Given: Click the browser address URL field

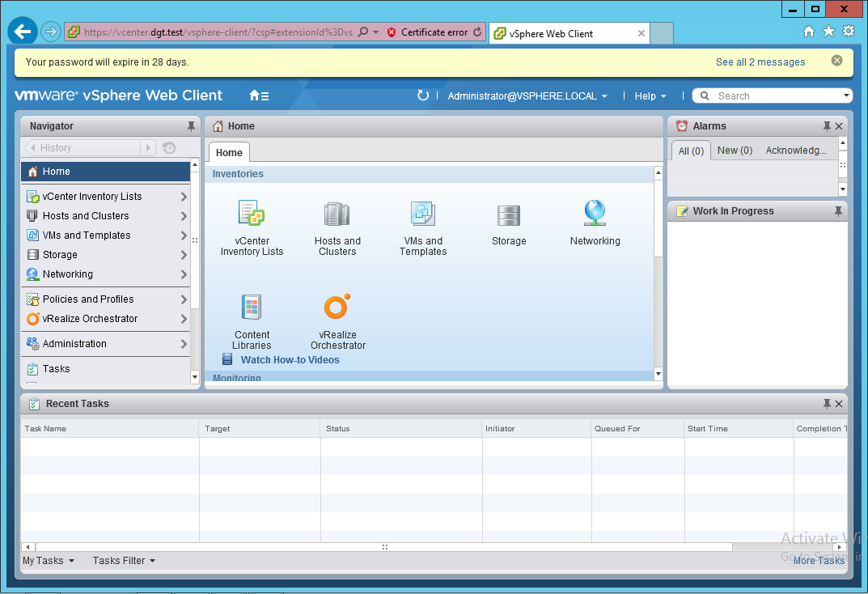Looking at the screenshot, I should (218, 32).
